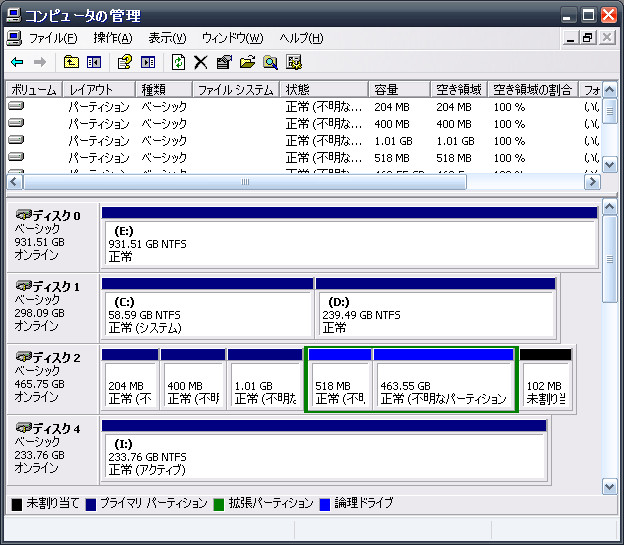The image size is (624, 545).
Task: Click the Up one level folder icon
Action: point(71,62)
